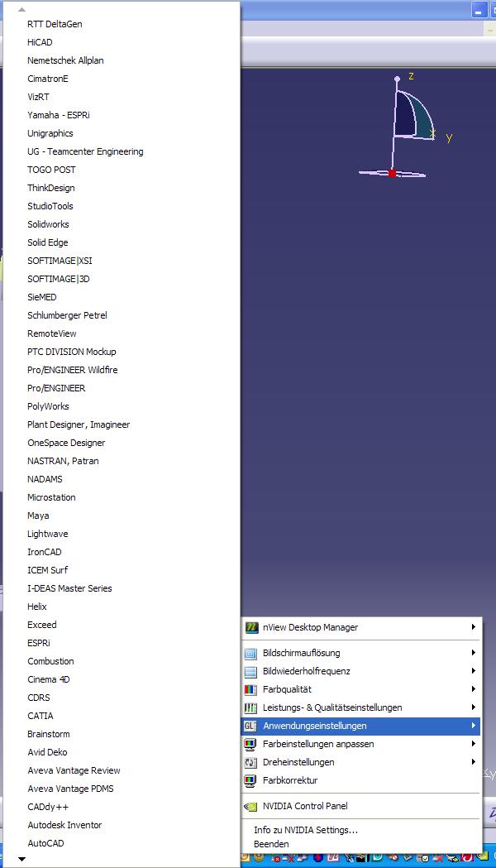The width and height of the screenshot is (496, 868).
Task: Select the Pro/ENGINEER Wildfire profile
Action: (x=73, y=370)
